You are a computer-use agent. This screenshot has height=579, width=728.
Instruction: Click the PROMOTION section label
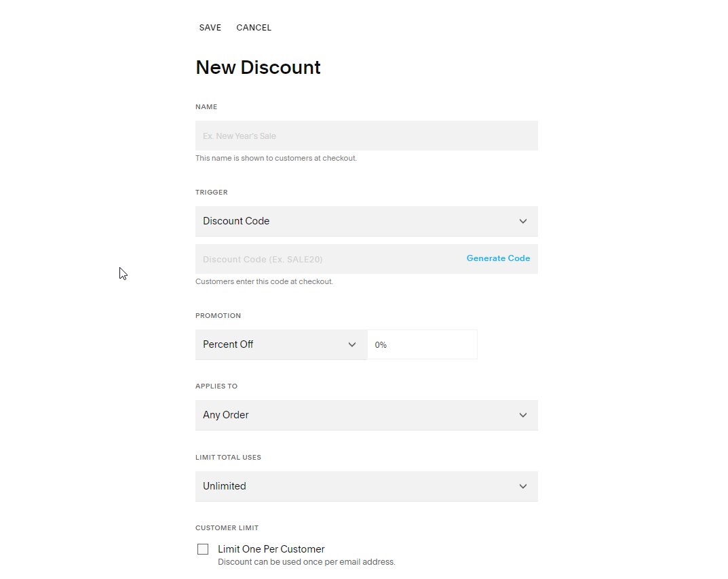[x=218, y=316]
